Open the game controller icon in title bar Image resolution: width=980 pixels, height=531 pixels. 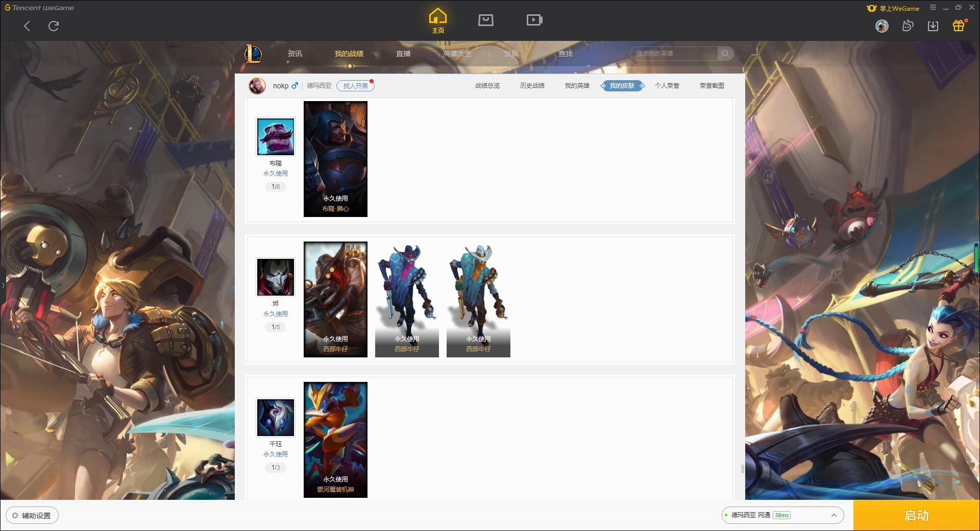tap(908, 26)
